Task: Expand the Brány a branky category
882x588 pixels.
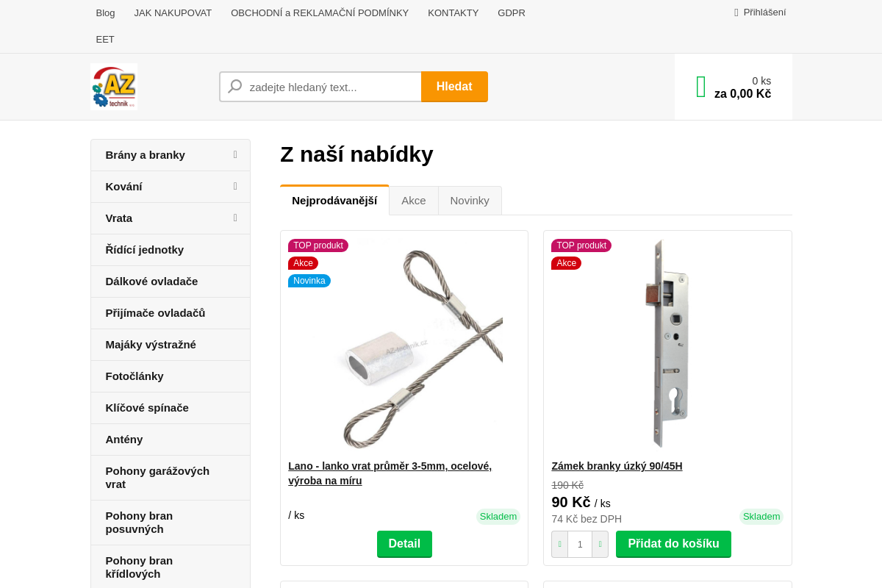Action: point(234,154)
